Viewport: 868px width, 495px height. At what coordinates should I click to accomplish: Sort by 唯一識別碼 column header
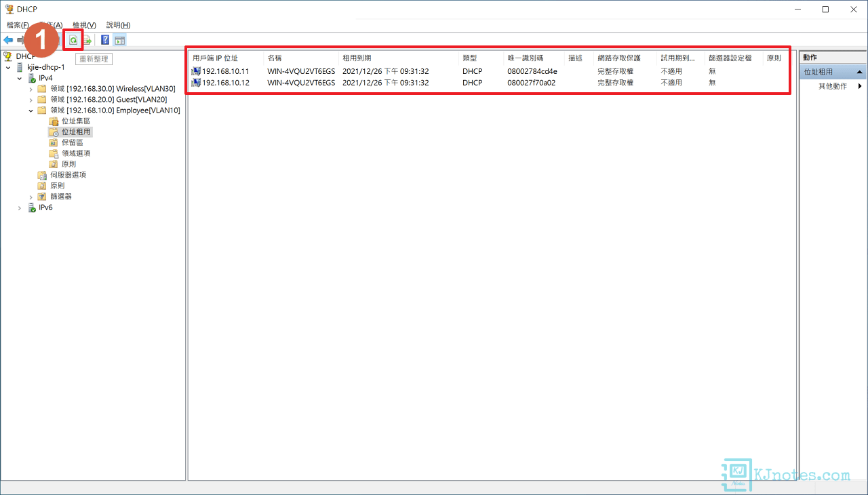click(534, 58)
